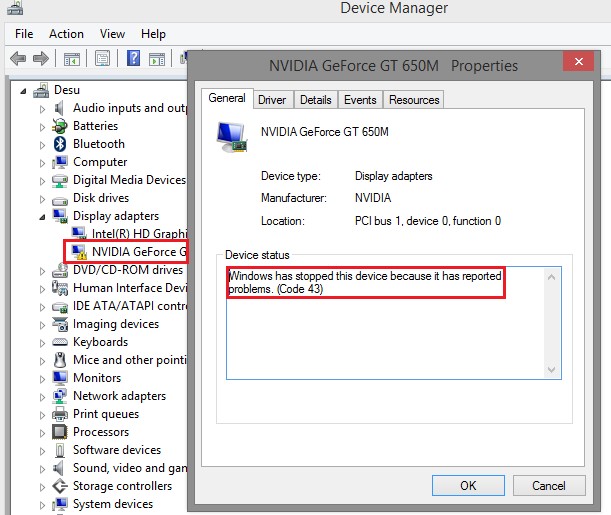Click the Back arrow toolbar icon
Image resolution: width=611 pixels, height=515 pixels.
[18, 59]
